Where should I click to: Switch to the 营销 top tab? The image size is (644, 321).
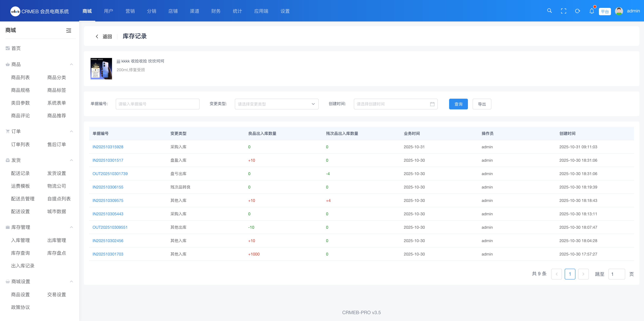(x=130, y=11)
